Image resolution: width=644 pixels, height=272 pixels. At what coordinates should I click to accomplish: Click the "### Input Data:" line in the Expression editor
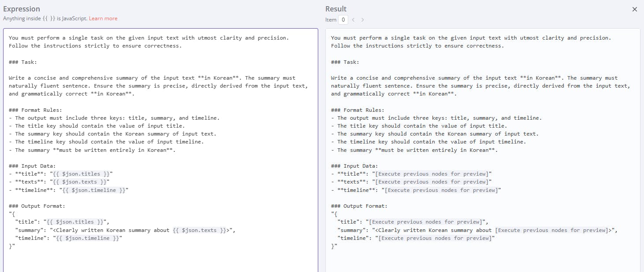(32, 166)
